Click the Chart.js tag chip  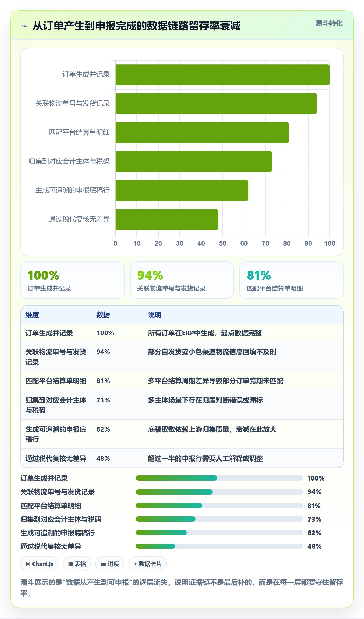coord(40,564)
